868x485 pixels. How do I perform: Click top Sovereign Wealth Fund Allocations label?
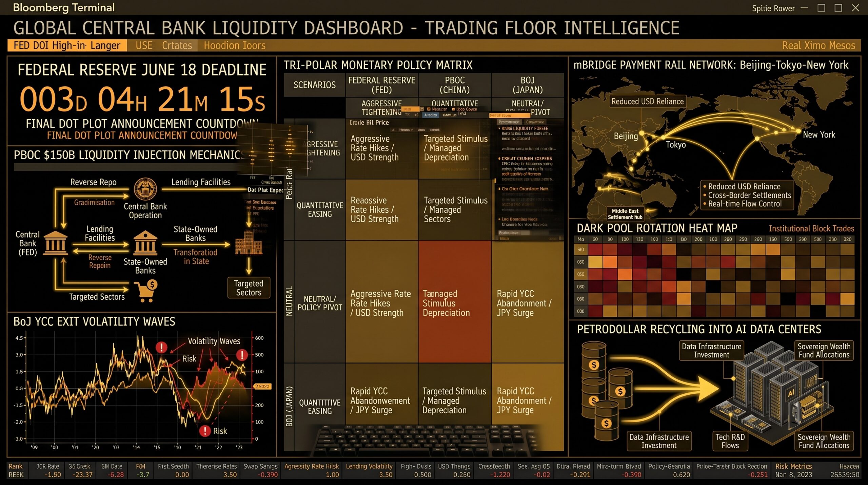pos(824,351)
